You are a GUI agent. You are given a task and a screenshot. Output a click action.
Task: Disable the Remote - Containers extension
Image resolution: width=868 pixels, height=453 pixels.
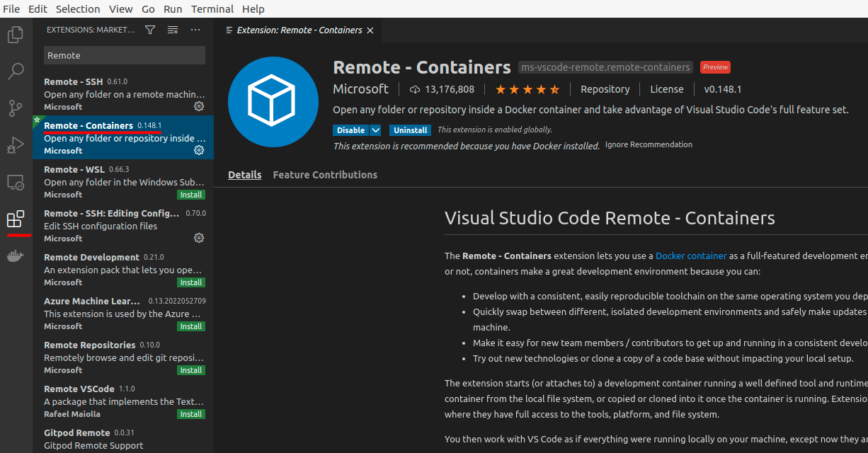(x=350, y=130)
